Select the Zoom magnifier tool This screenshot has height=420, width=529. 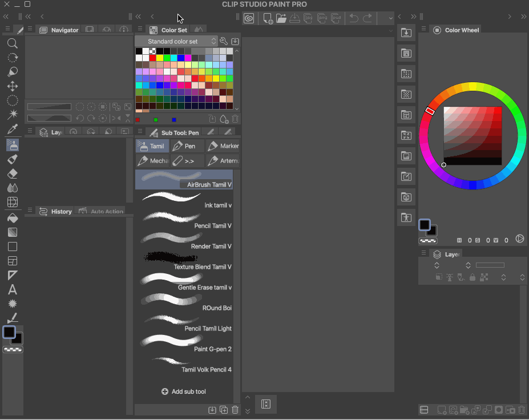click(12, 43)
